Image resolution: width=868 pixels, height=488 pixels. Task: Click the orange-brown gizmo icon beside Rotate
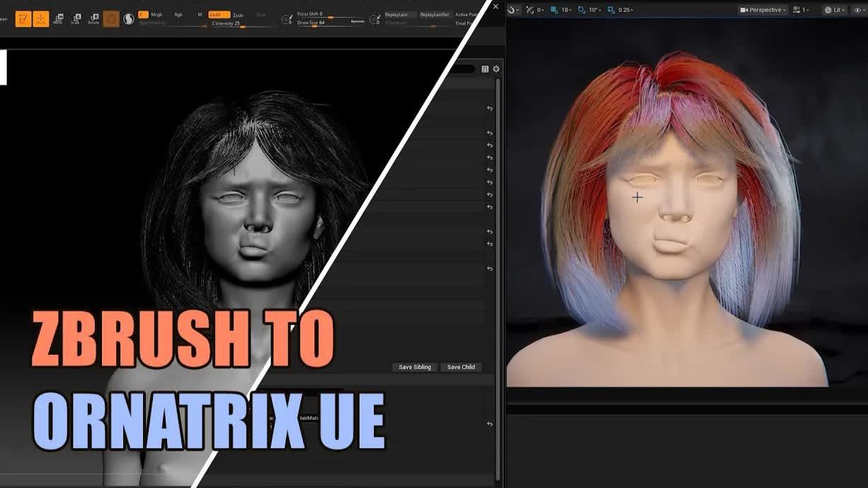(111, 19)
